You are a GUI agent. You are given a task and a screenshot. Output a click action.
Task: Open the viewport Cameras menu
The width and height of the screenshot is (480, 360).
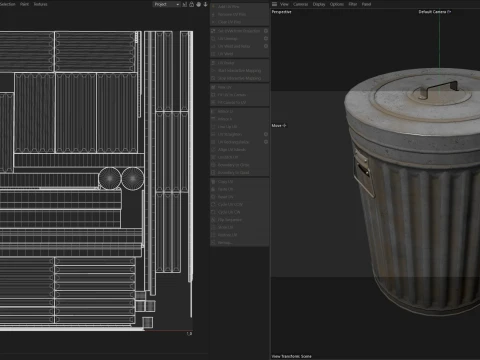point(300,4)
